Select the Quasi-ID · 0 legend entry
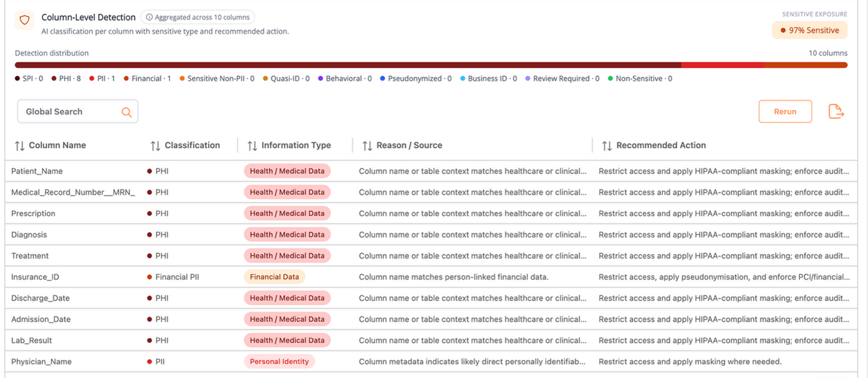Screen dimensions: 868x378 pos(286,79)
